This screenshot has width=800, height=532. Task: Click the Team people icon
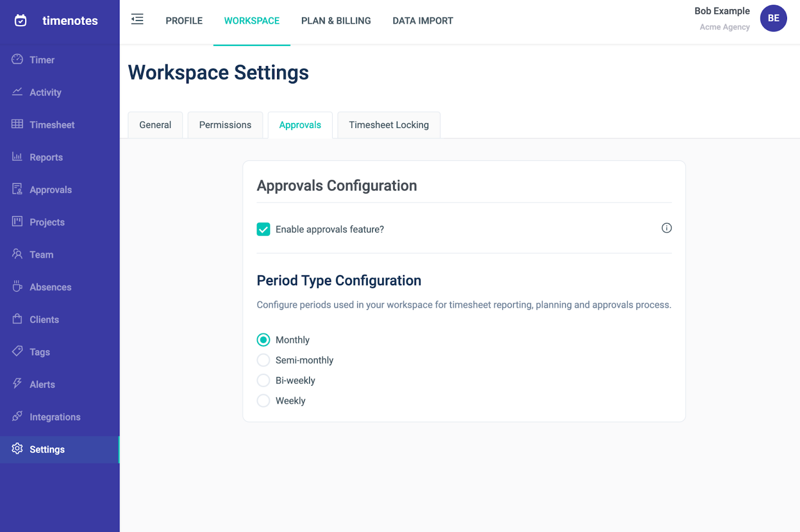(x=17, y=254)
